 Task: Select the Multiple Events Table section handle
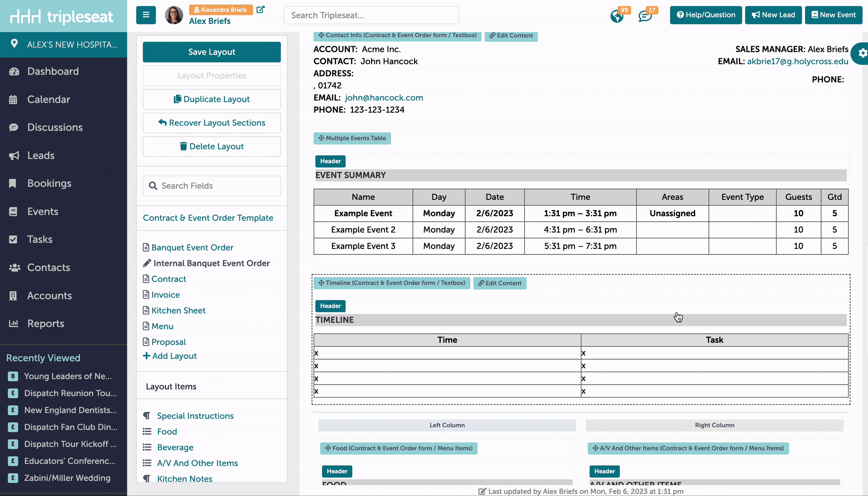(352, 138)
